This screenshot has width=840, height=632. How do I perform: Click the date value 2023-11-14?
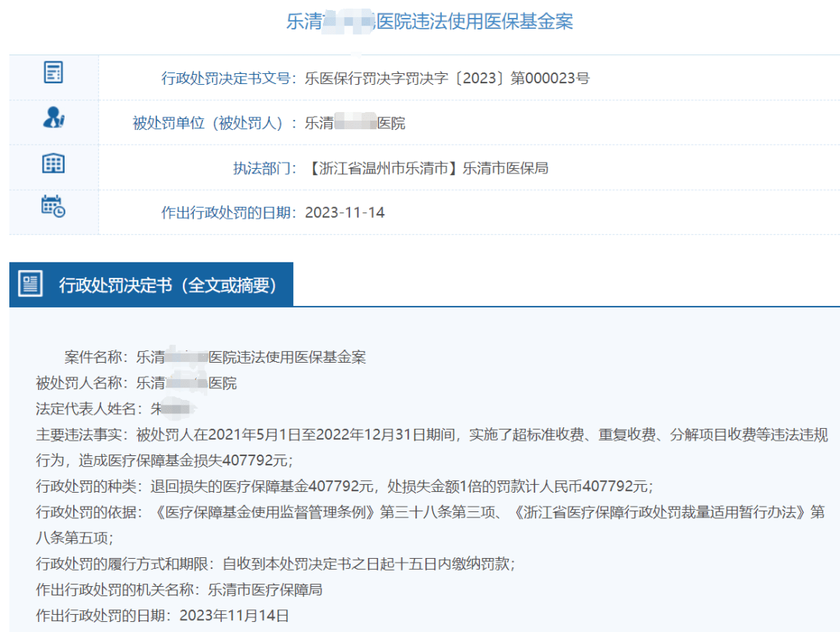pyautogui.click(x=345, y=212)
